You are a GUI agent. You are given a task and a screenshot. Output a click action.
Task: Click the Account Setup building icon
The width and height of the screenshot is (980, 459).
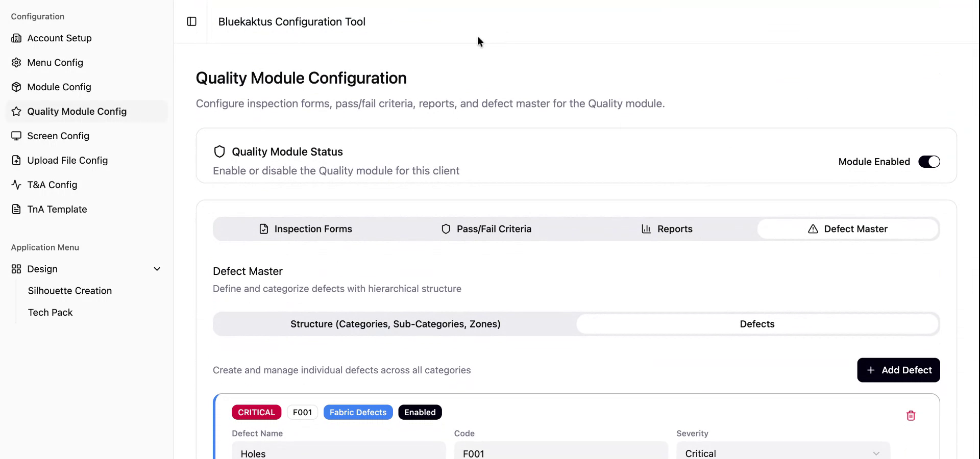[x=16, y=38]
